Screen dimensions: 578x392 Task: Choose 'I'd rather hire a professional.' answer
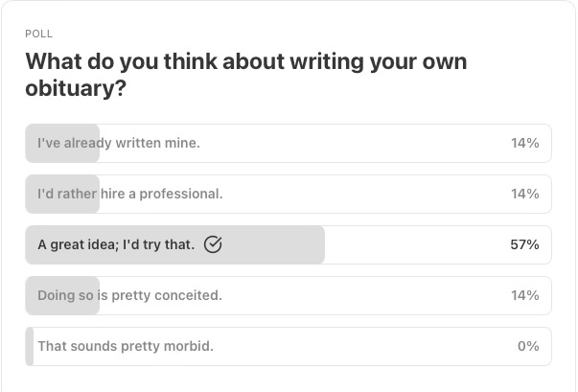pyautogui.click(x=289, y=195)
